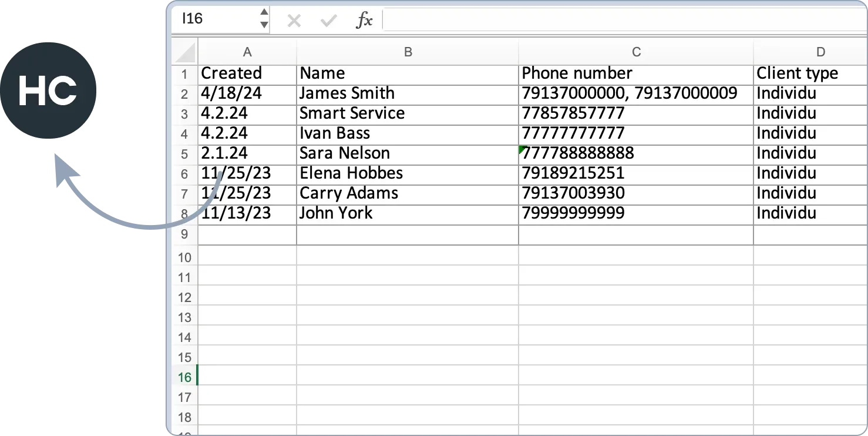Click into the formula bar input field
868x436 pixels.
(623, 21)
